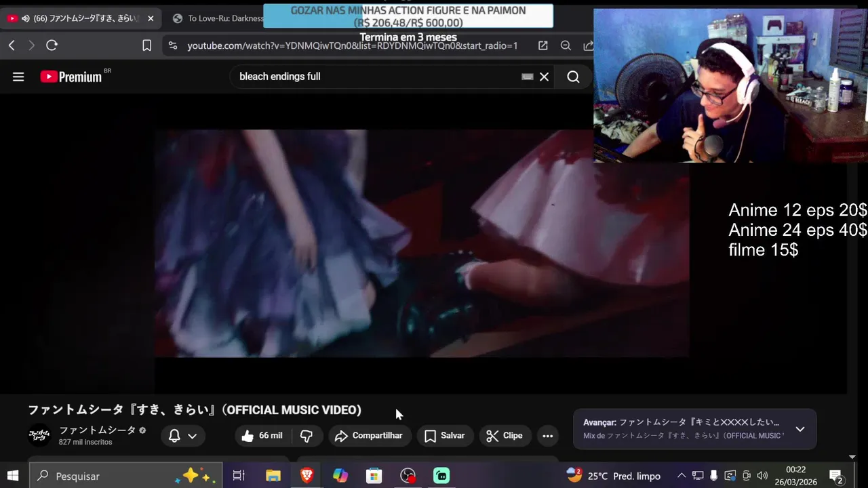This screenshot has height=488, width=868.
Task: Open the teal app icon on taskbar
Action: pos(441,476)
